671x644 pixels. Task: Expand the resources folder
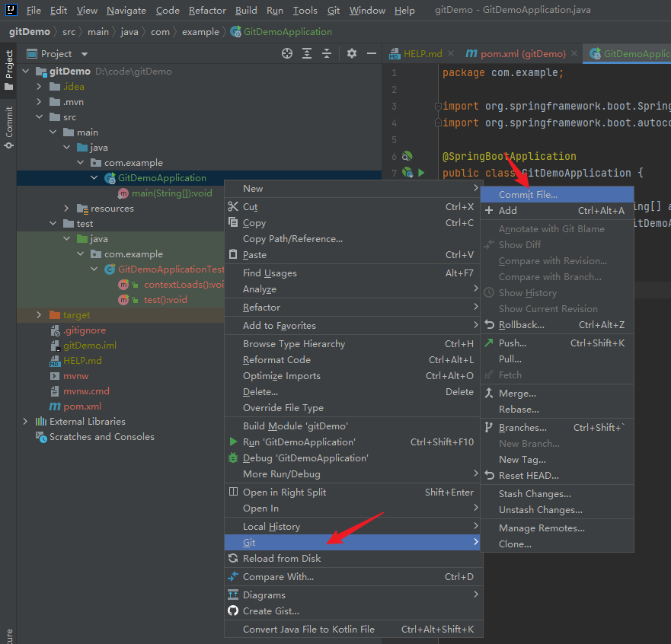(x=66, y=209)
